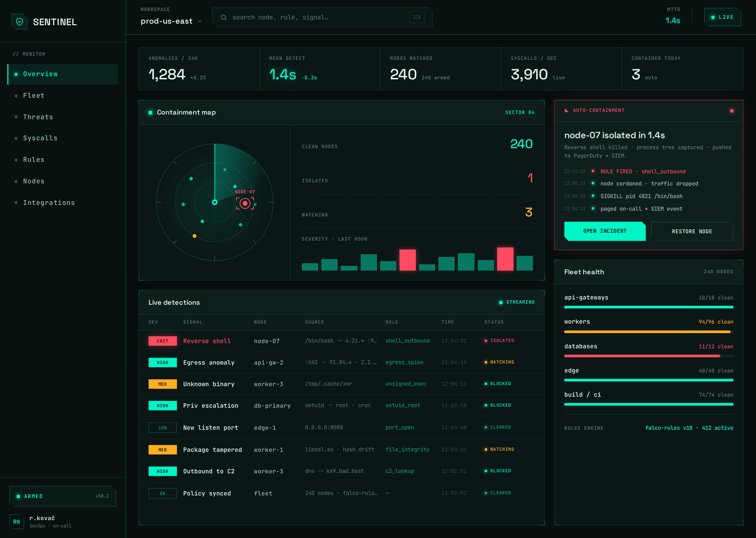Click the setuid_root rule link
Image resolution: width=756 pixels, height=538 pixels.
[403, 405]
